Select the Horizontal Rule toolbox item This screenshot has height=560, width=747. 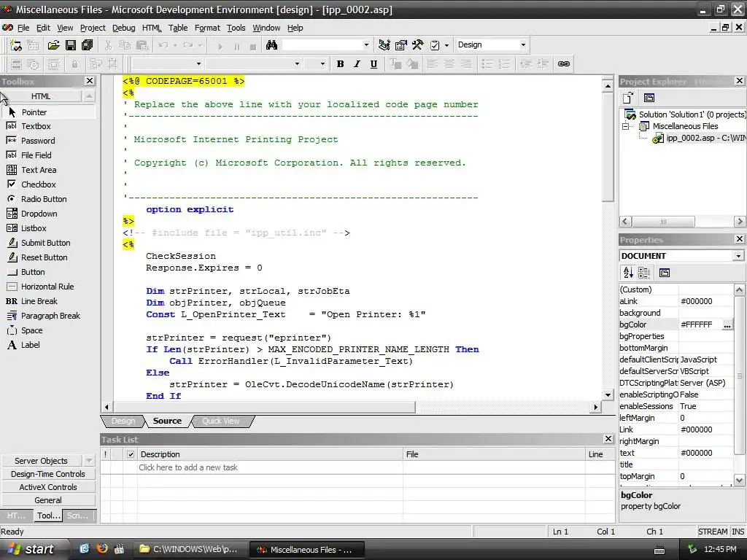coord(47,287)
